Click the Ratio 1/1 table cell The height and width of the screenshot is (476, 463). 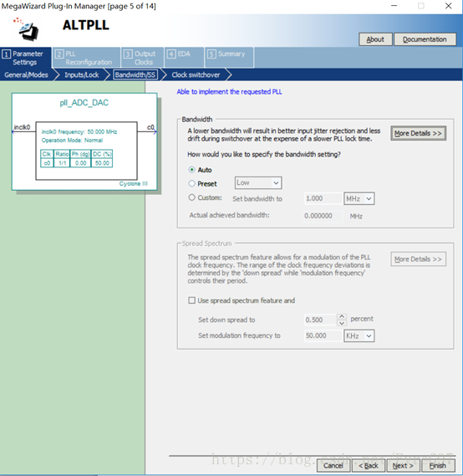tap(62, 163)
